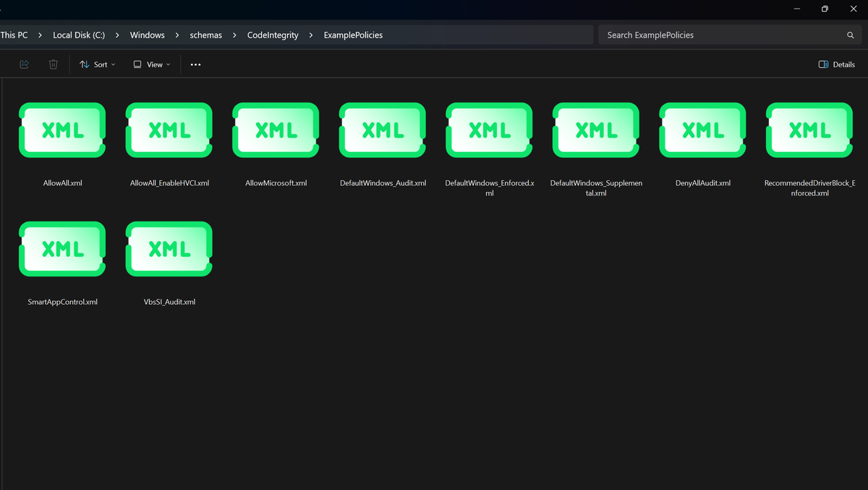Focus the Search ExamplePolicies field

click(x=730, y=35)
